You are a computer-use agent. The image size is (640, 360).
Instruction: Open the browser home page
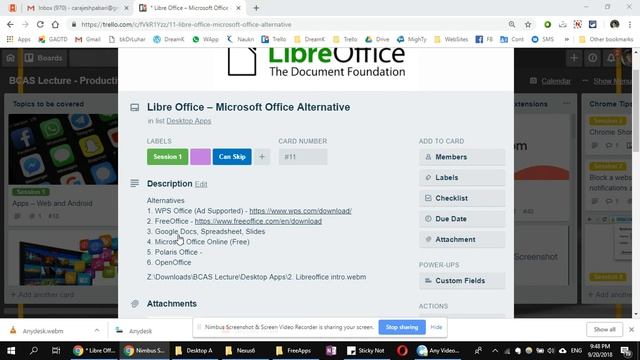tap(55, 24)
